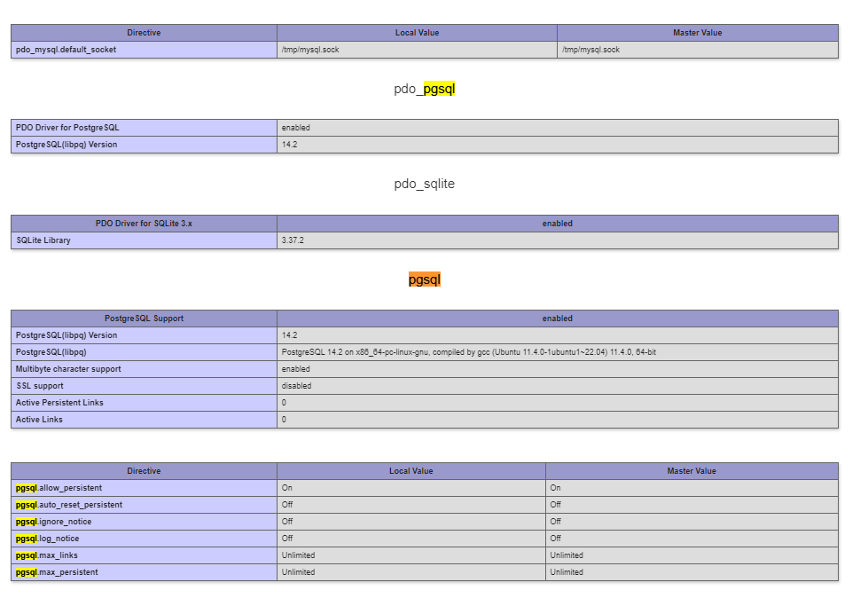Click the PostgreSQL Support header cell
This screenshot has width=868, height=598.
[x=144, y=319]
